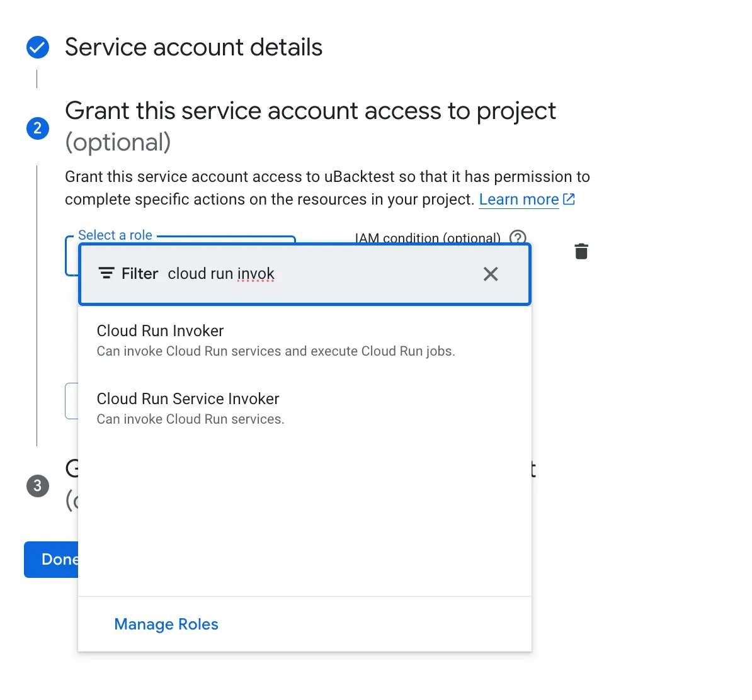
Task: Click the external link icon beside Learn more
Action: (569, 200)
